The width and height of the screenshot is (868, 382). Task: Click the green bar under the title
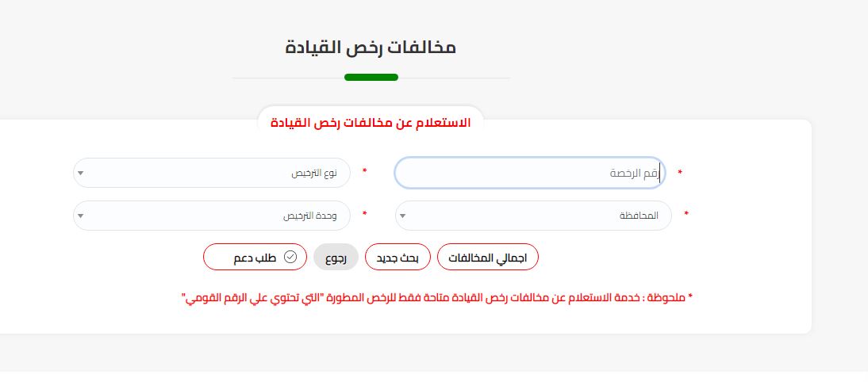[x=371, y=78]
